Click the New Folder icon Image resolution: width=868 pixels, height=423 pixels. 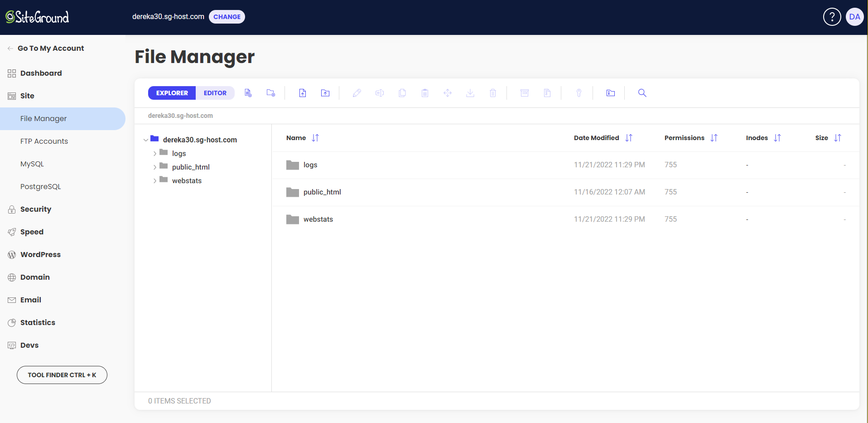point(271,93)
